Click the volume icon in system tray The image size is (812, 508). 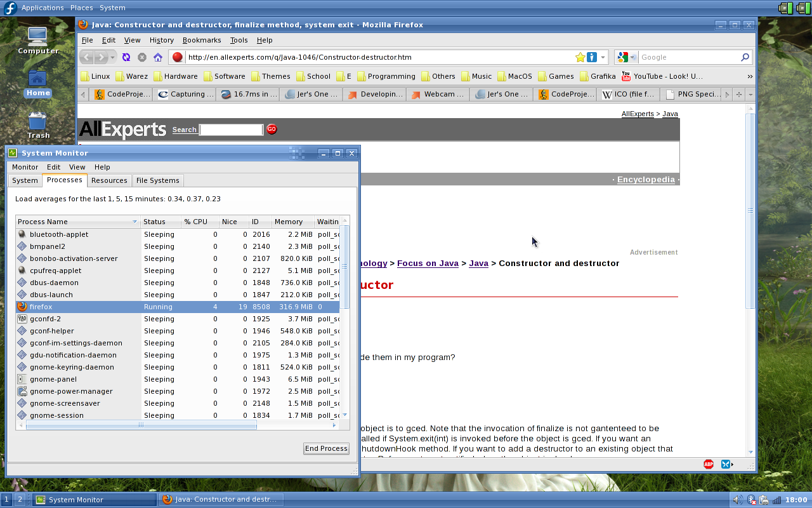738,500
